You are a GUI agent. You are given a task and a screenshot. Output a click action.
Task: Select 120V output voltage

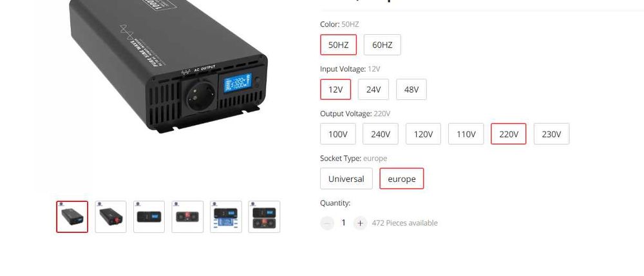423,133
